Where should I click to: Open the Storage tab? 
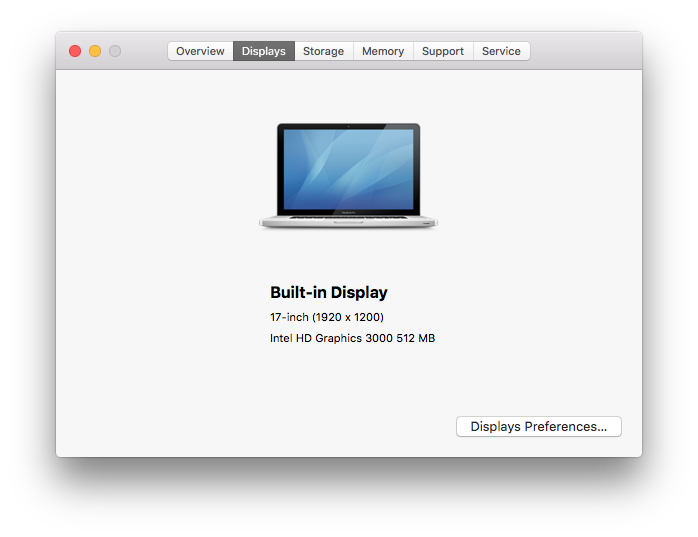tap(324, 51)
